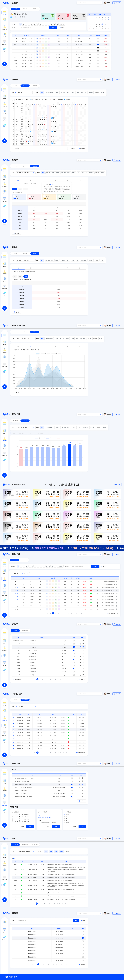Screen dimensions: 124x980
Task: Click the 전광판 관리 section heading
Action: coord(14,807)
